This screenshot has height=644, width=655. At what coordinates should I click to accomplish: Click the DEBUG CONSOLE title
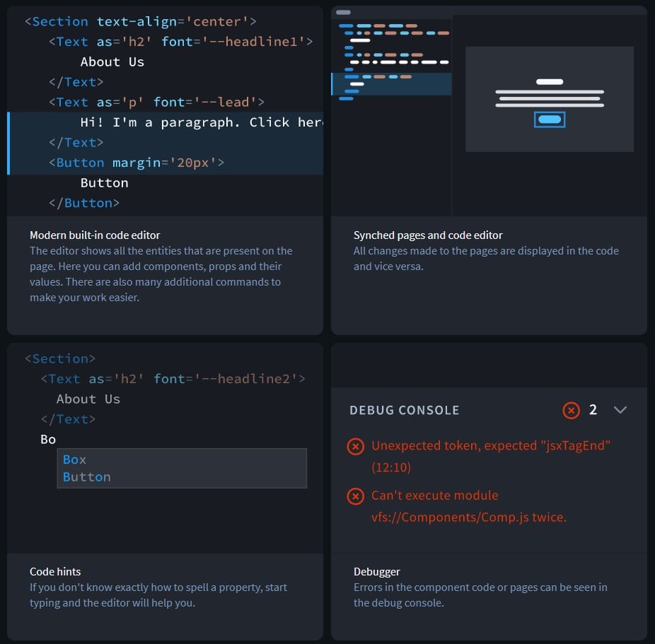404,410
